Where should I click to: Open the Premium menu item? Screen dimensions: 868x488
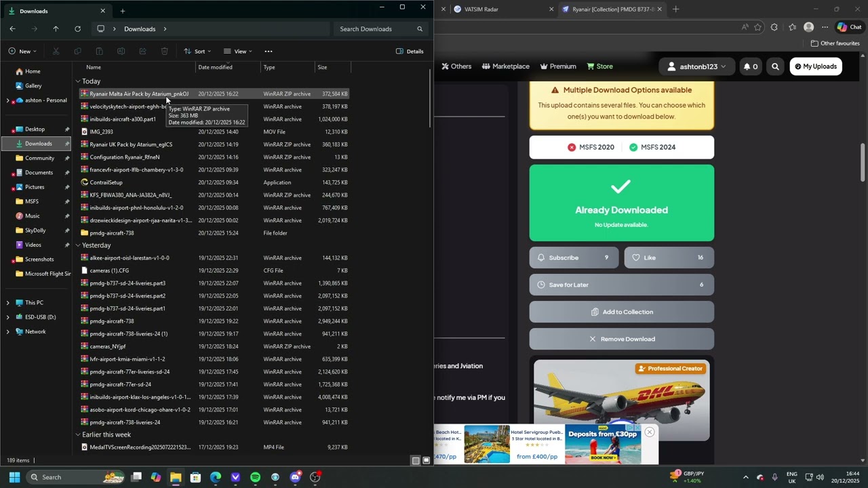(x=557, y=66)
